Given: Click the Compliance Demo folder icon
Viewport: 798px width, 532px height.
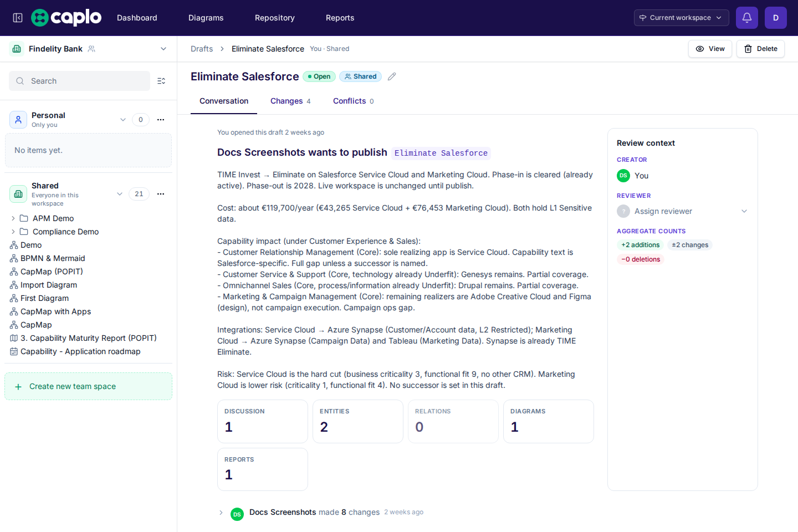Looking at the screenshot, I should 24,232.
